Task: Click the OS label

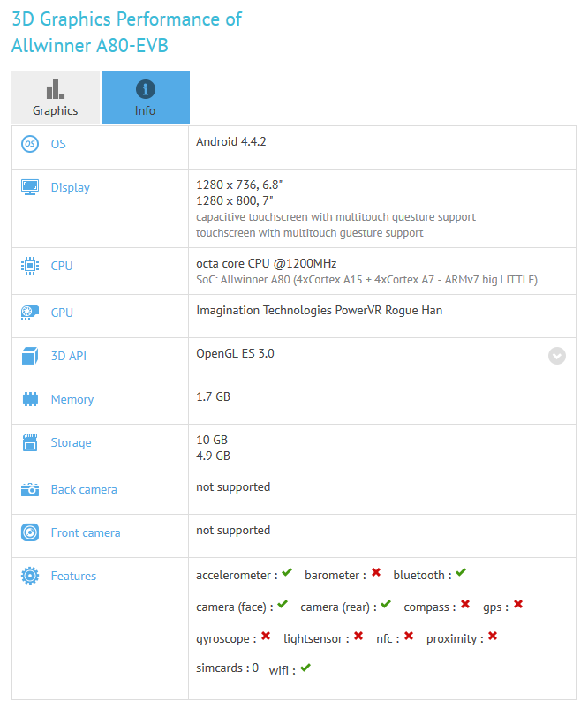Action: [58, 144]
